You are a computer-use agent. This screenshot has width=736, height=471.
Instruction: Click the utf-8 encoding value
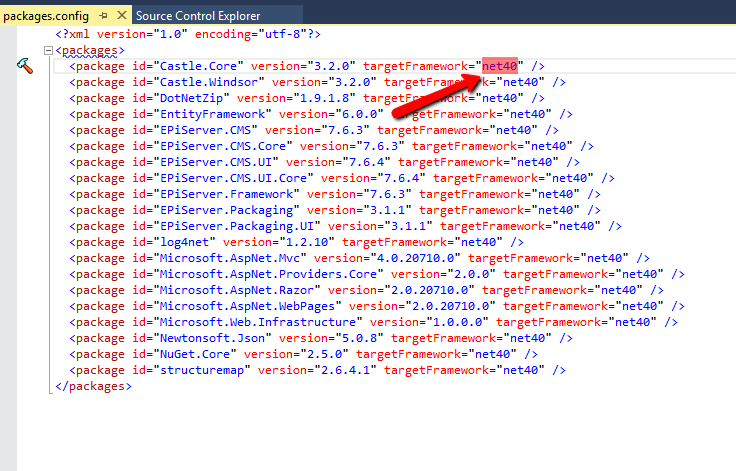[x=283, y=34]
